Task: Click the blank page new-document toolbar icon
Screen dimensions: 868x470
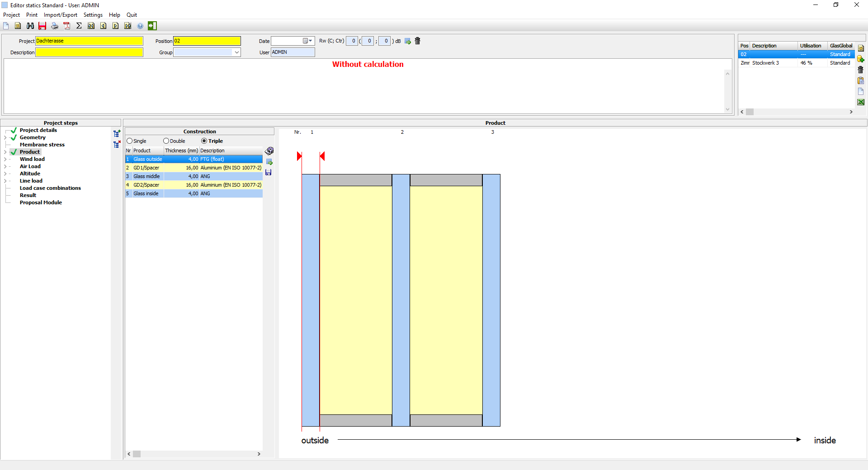Action: [x=6, y=26]
